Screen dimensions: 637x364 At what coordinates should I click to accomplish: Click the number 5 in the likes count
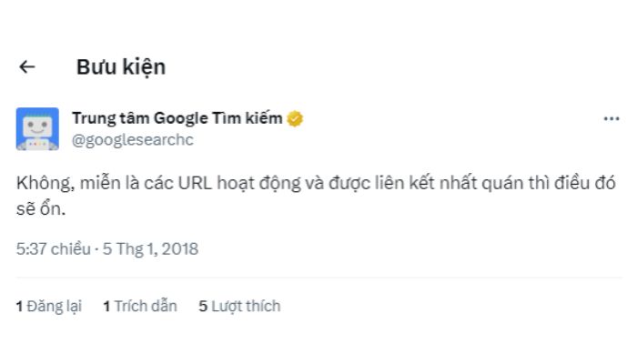pos(204,306)
